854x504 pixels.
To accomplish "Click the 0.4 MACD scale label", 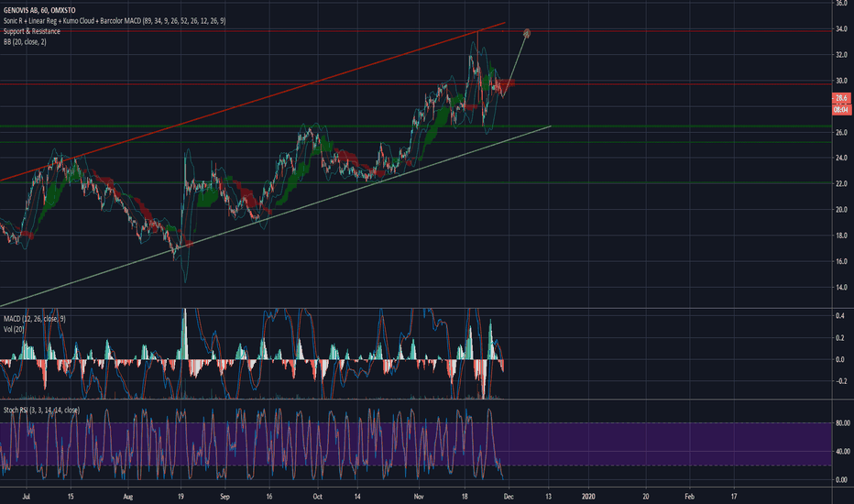I will coord(840,315).
